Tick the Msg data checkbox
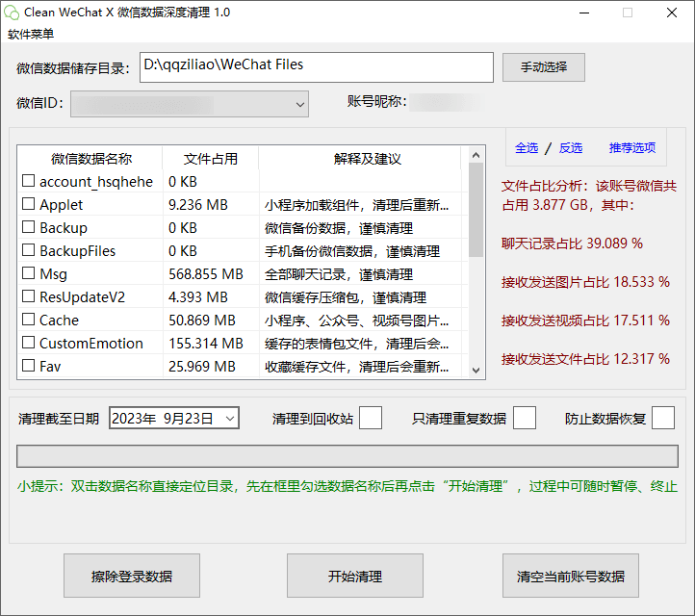The height and width of the screenshot is (616, 695). (x=29, y=274)
